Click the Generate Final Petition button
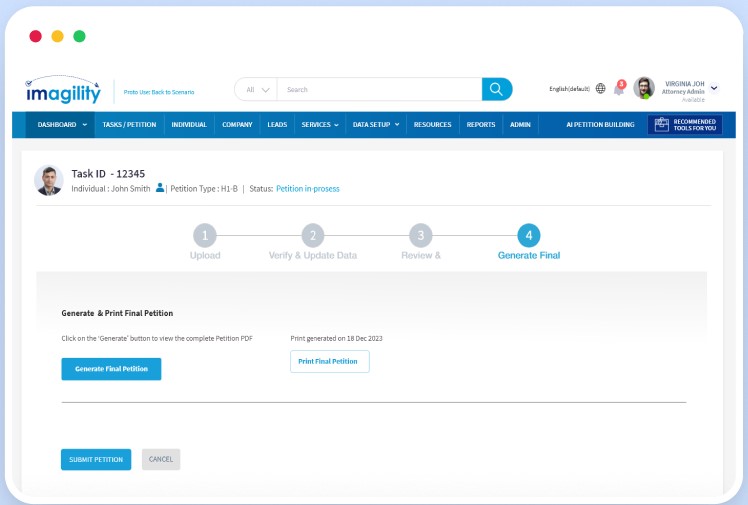The height and width of the screenshot is (505, 748). (111, 369)
